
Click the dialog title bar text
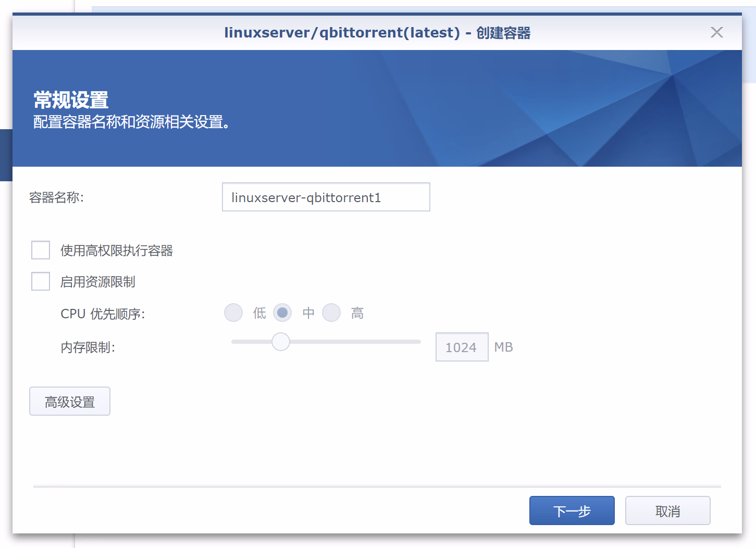tap(377, 33)
